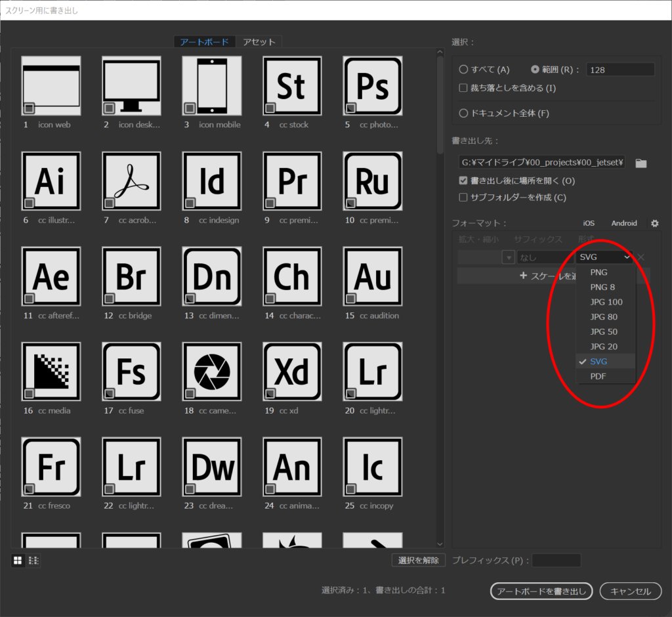672x617 pixels.
Task: Apply the iOS format preset
Action: click(589, 223)
